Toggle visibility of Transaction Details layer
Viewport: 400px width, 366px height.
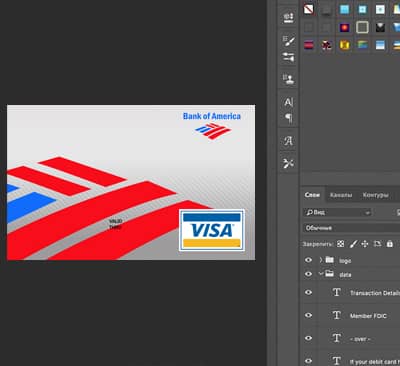point(309,292)
